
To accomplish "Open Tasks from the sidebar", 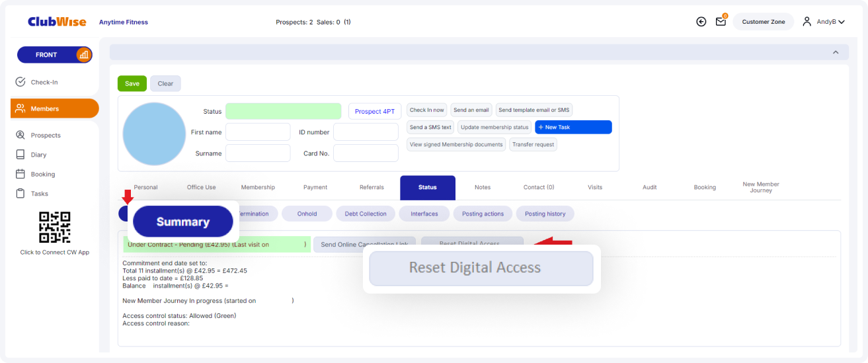I will [39, 194].
